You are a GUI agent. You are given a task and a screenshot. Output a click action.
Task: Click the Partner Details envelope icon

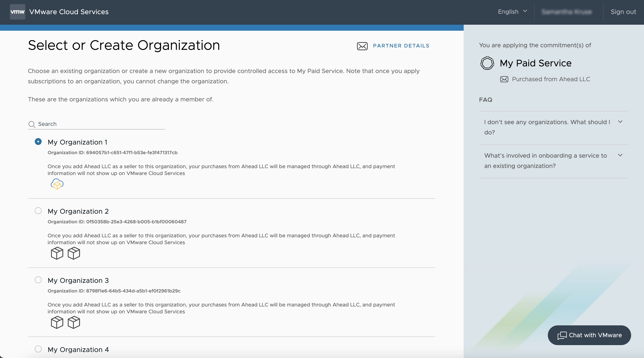pos(362,46)
